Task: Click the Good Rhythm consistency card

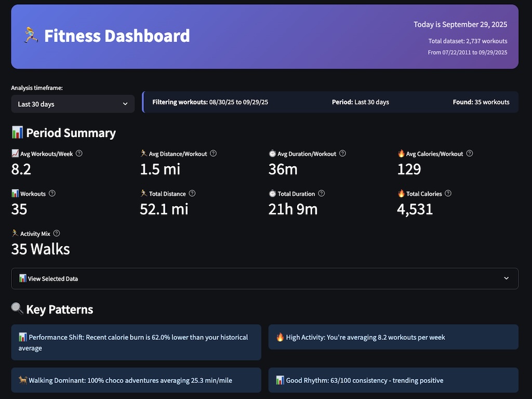Action: tap(393, 380)
